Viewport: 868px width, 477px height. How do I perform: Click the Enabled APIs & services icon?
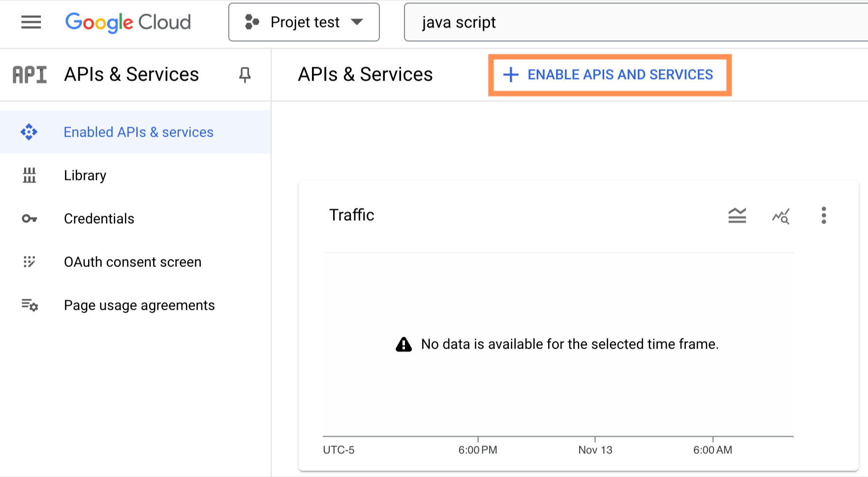29,132
